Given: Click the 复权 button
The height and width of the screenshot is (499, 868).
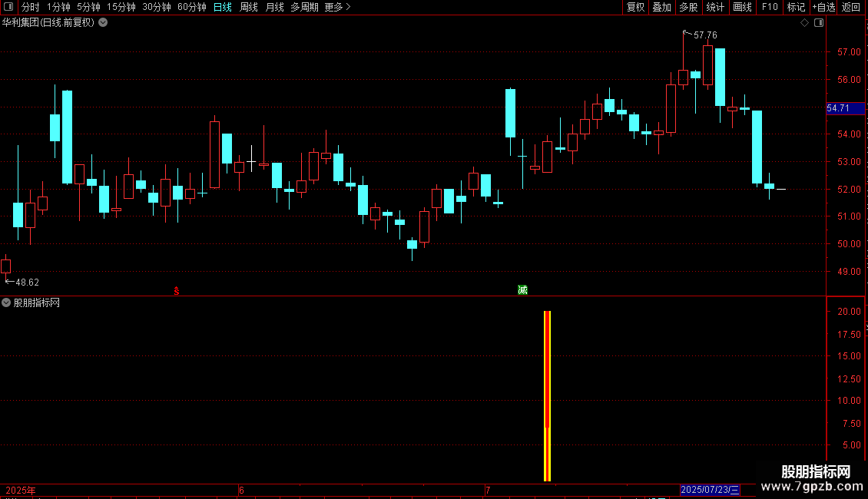Looking at the screenshot, I should coord(635,7).
